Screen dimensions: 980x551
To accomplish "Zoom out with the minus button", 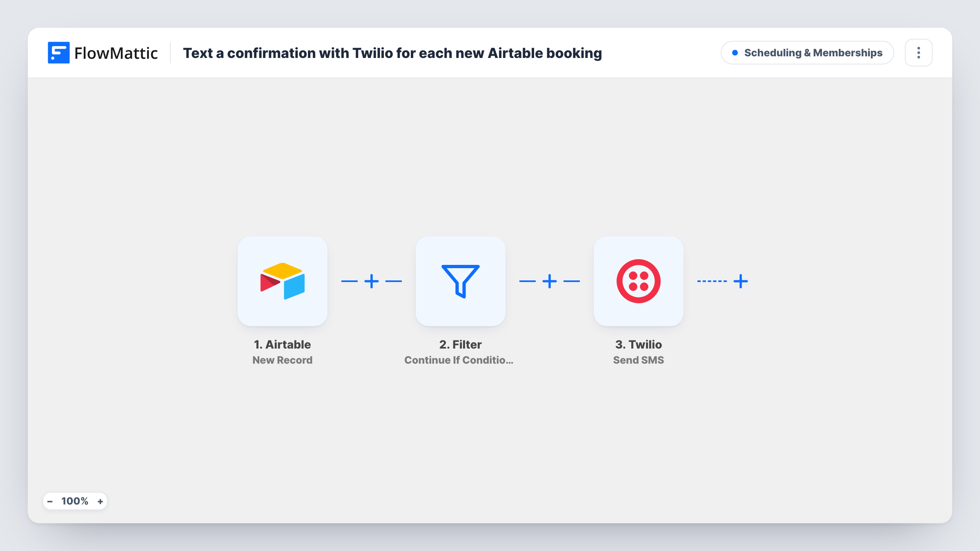I will click(x=50, y=501).
